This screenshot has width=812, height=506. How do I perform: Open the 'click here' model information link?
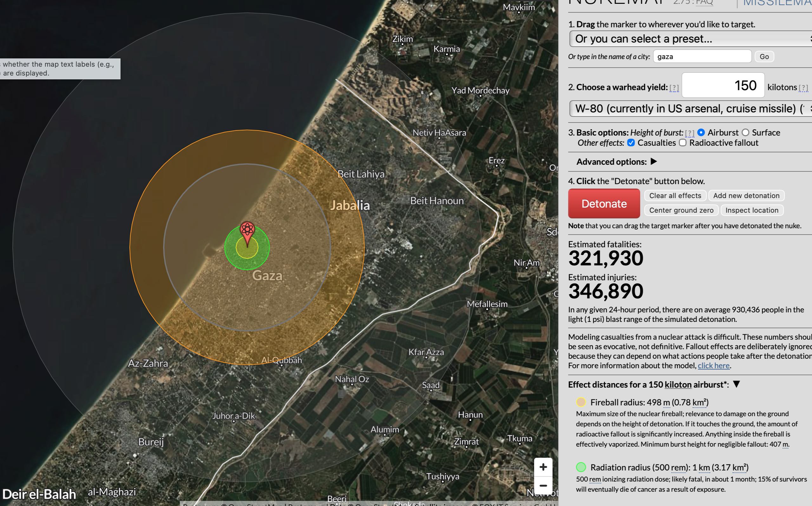point(713,365)
